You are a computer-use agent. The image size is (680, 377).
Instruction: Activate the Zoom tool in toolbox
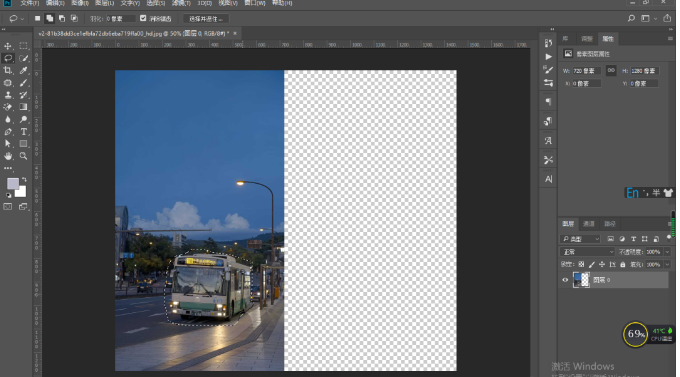click(x=23, y=156)
